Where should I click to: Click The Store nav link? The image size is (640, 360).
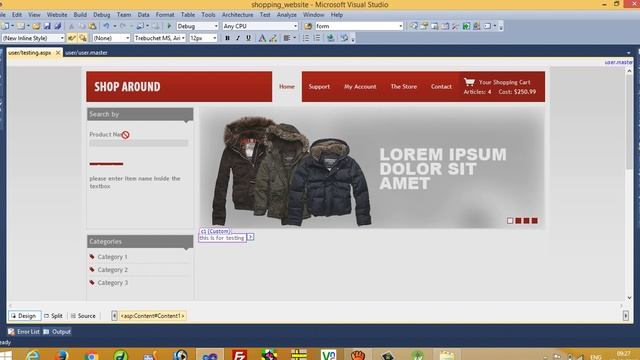404,87
